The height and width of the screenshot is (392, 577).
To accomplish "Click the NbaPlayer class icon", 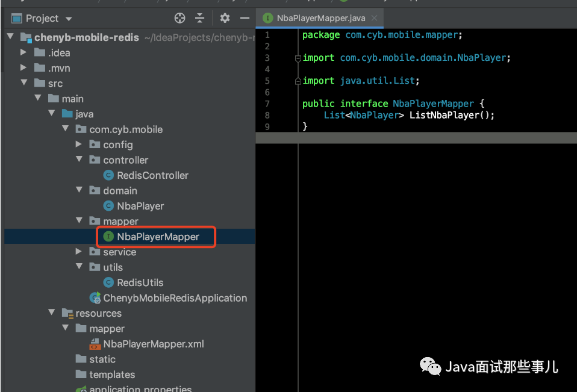I will tap(108, 205).
